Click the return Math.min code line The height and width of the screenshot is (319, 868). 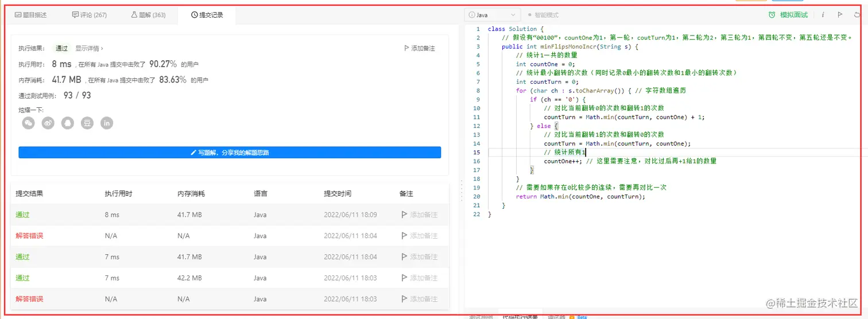580,196
